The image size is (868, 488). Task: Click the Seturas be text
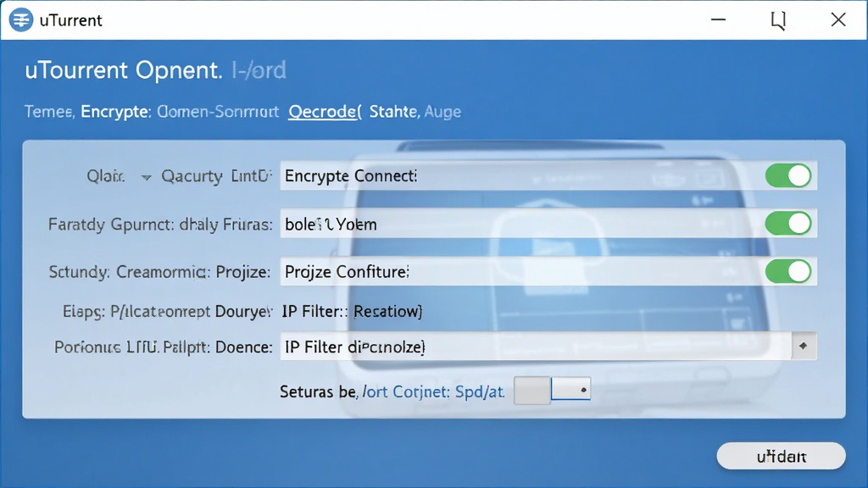tap(319, 391)
